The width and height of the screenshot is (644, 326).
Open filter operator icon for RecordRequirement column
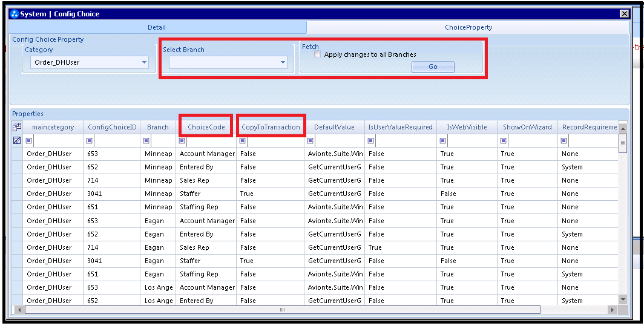[564, 141]
